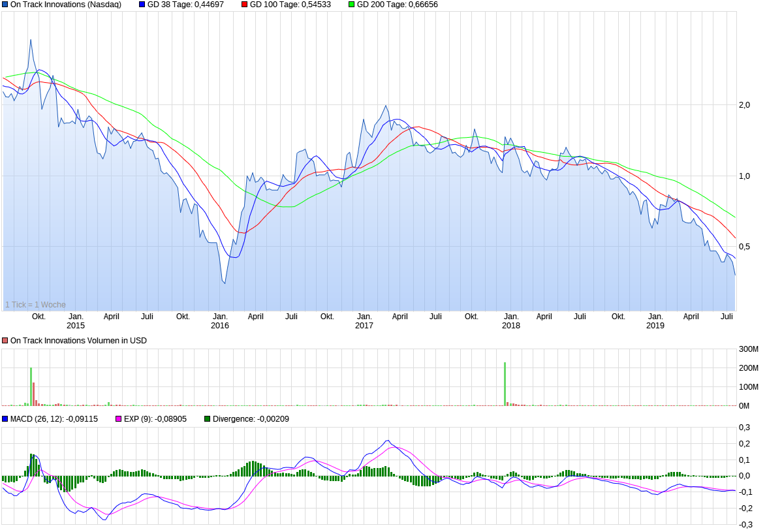This screenshot has width=767, height=532.
Task: Click the 'Jan. 2017' time axis label
Action: 364,321
